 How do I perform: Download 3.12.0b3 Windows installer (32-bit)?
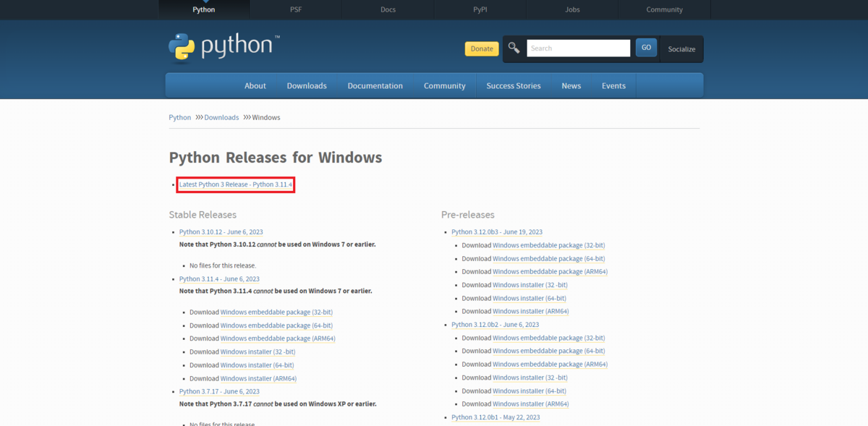coord(530,285)
